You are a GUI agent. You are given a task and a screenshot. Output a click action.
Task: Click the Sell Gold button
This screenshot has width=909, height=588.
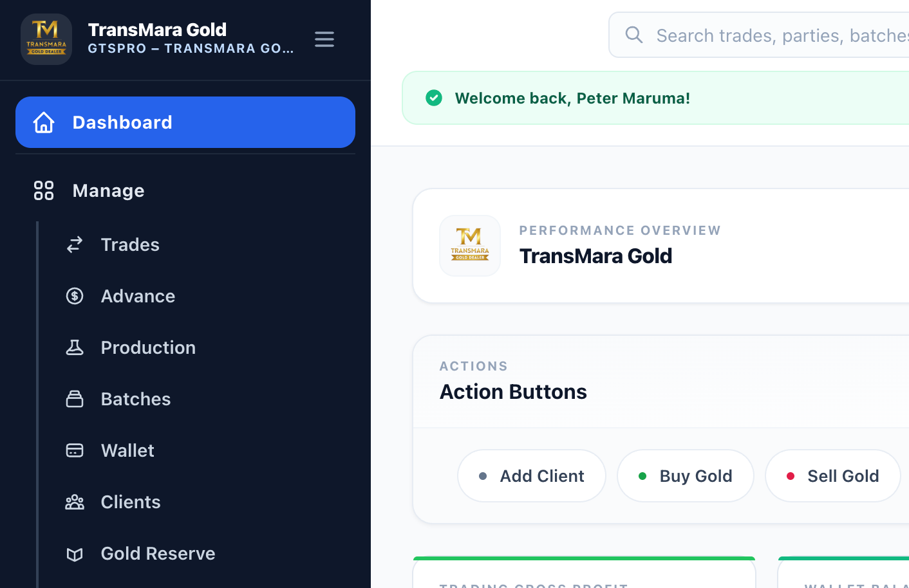point(833,475)
